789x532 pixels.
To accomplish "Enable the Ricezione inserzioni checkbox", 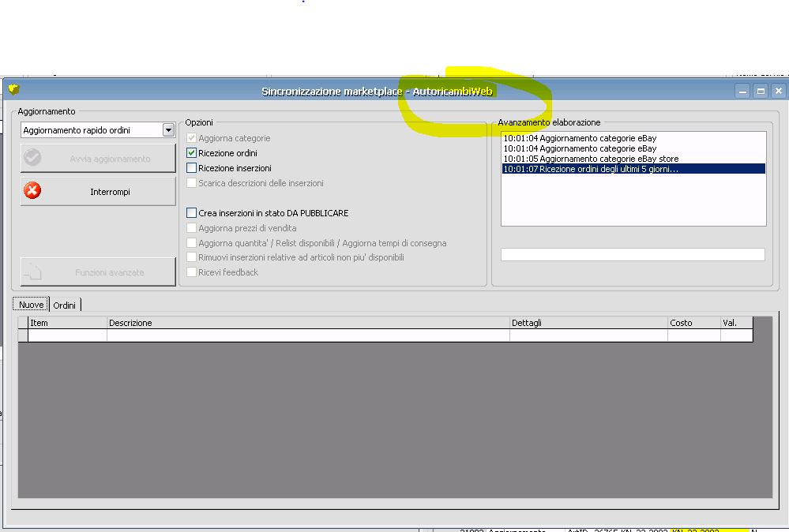I will (x=191, y=168).
